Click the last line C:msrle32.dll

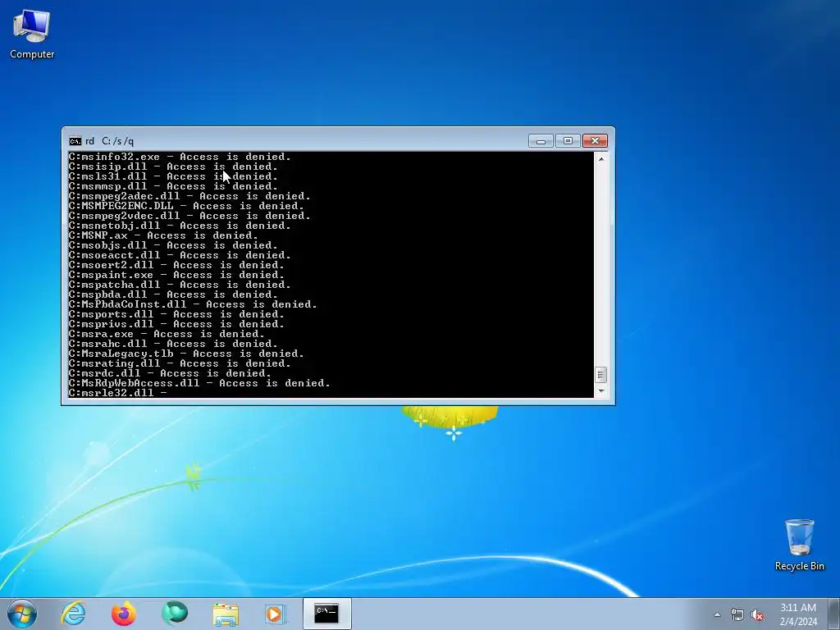click(x=118, y=393)
